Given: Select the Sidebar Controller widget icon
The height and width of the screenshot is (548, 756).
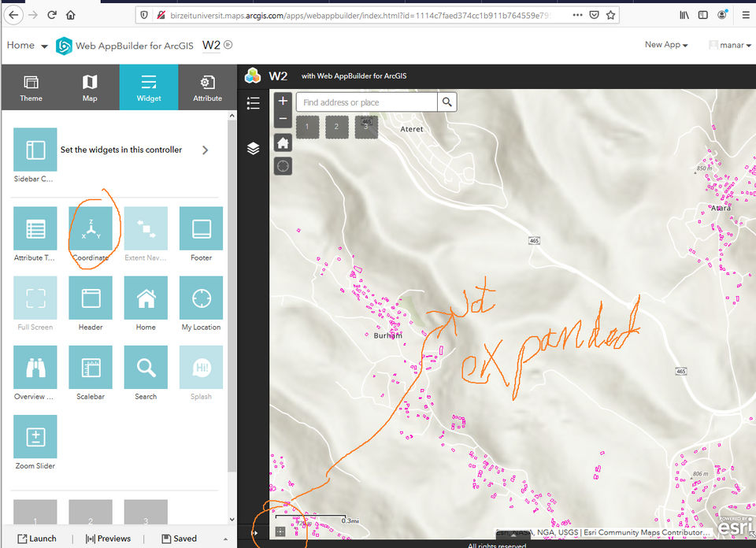Looking at the screenshot, I should [35, 150].
